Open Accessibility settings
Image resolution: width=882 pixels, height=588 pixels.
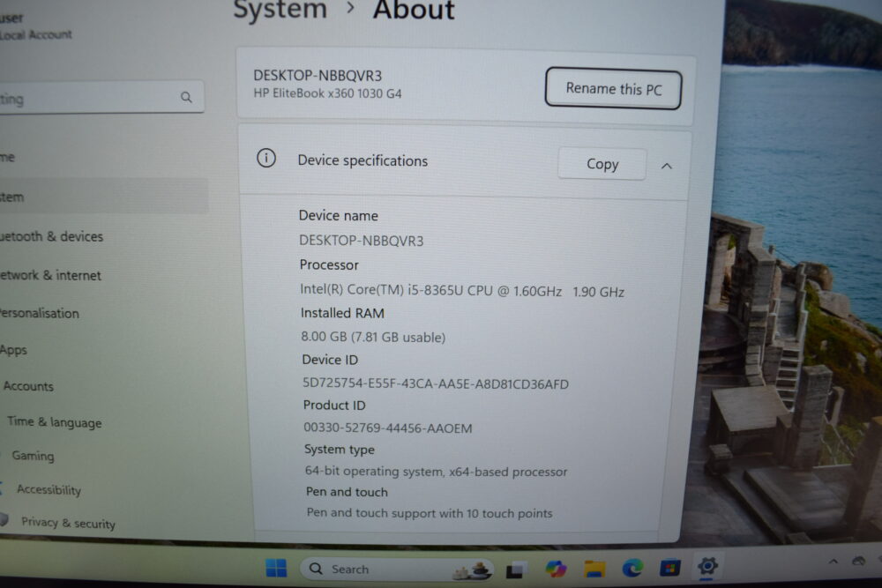tap(49, 489)
